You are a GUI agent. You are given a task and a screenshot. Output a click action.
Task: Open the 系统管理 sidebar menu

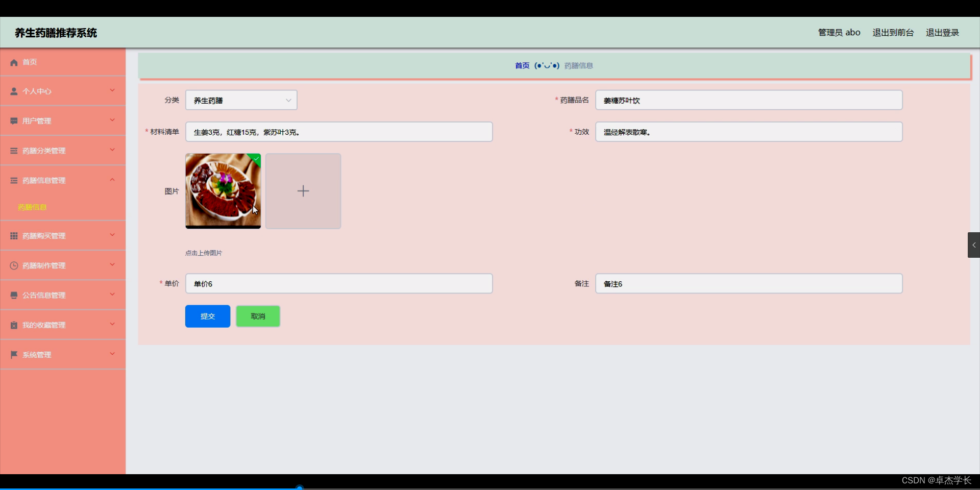(63, 355)
